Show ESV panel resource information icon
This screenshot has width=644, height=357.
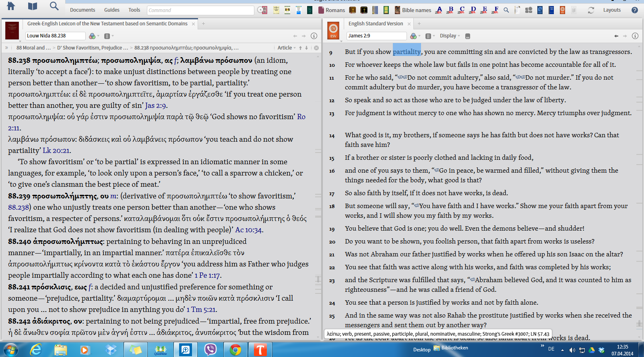pos(635,36)
